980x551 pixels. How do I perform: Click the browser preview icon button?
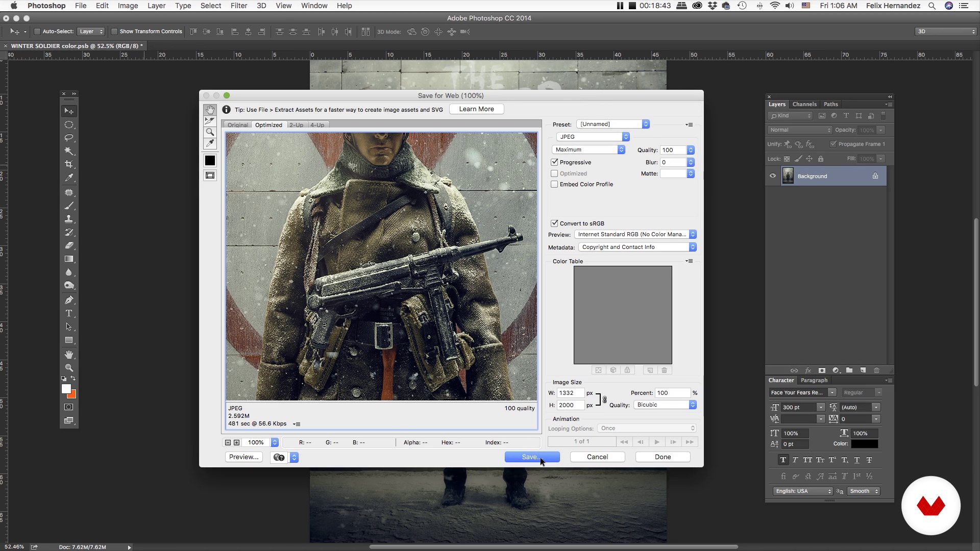pyautogui.click(x=279, y=457)
